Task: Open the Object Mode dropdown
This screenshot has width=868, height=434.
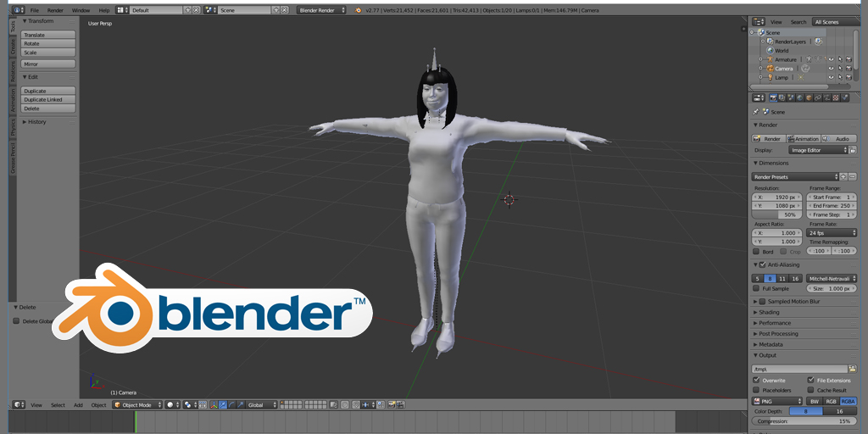Action: 137,404
